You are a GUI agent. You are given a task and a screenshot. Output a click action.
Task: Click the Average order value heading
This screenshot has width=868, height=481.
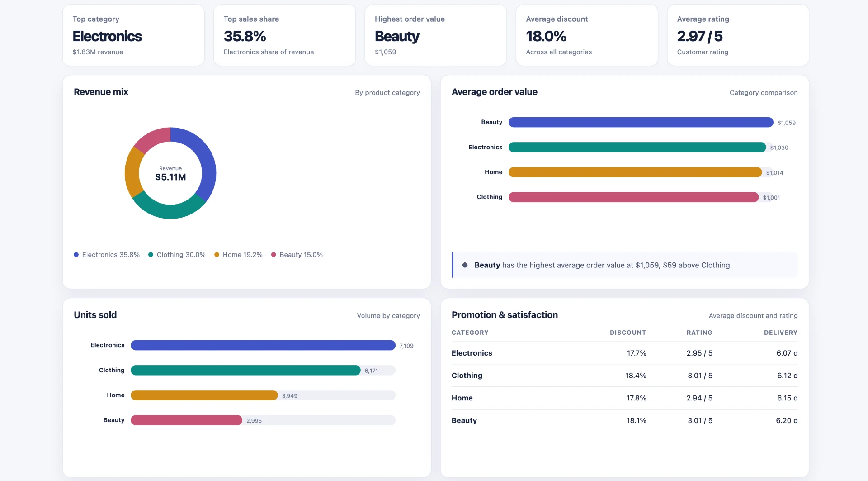[495, 92]
